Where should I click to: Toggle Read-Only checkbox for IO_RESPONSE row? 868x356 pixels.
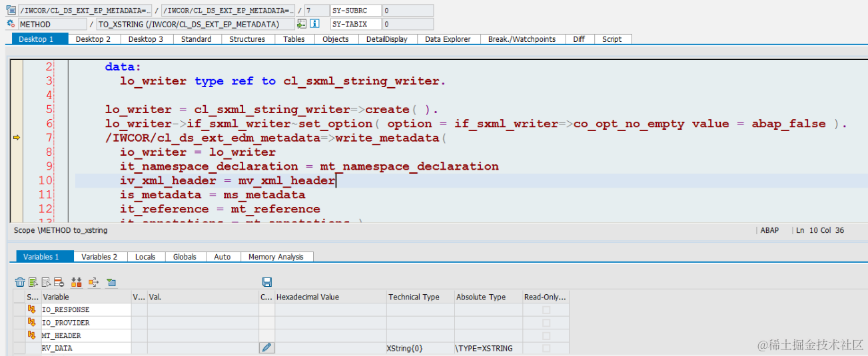coord(546,310)
